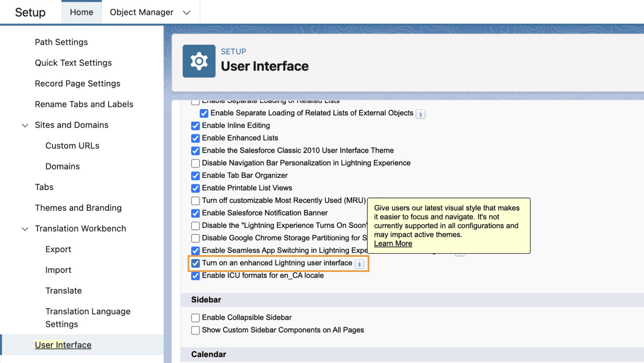Open Themes and Branding in sidebar
644x363 pixels.
coord(78,208)
